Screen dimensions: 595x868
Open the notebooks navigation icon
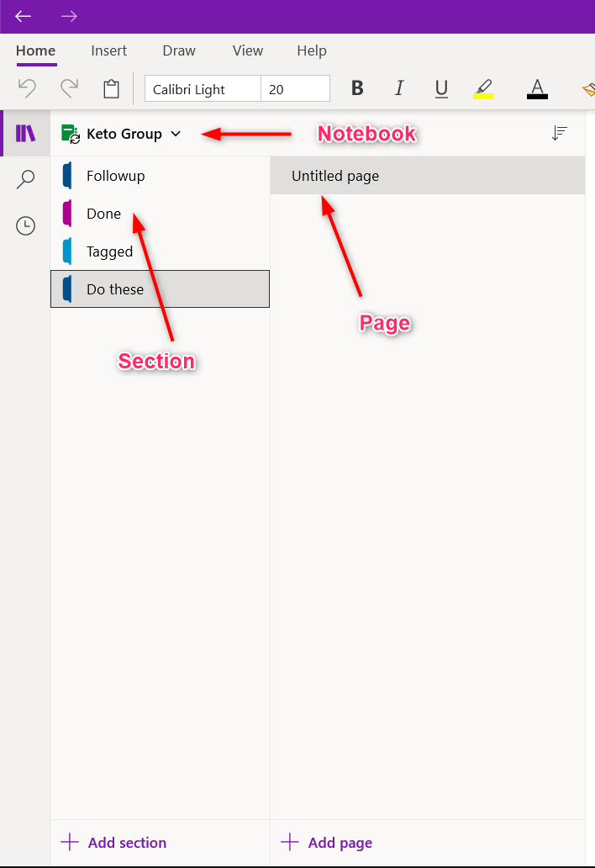tap(25, 134)
